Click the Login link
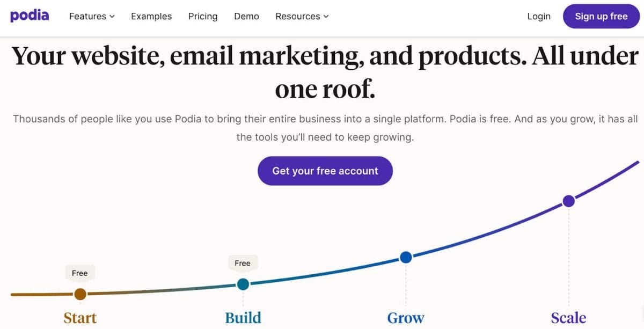 pos(539,16)
